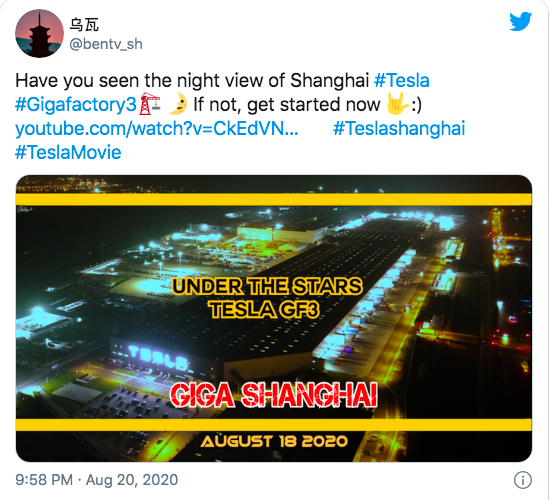Screen dimensions: 550x500
Task: Click the 'If not, get started now' text
Action: pyautogui.click(x=287, y=105)
